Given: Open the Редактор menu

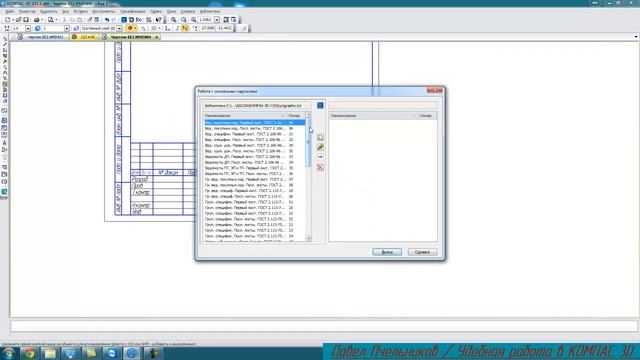Looking at the screenshot, I should 27,11.
